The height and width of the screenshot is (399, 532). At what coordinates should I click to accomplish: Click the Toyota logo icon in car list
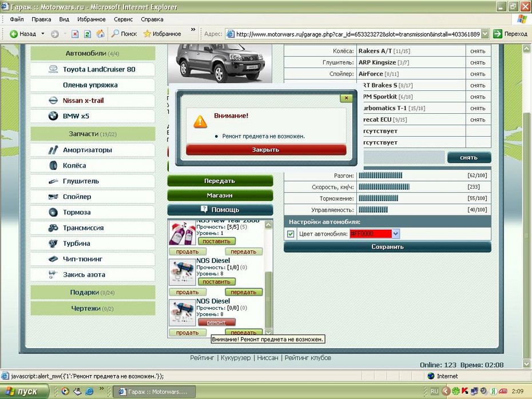coord(53,69)
